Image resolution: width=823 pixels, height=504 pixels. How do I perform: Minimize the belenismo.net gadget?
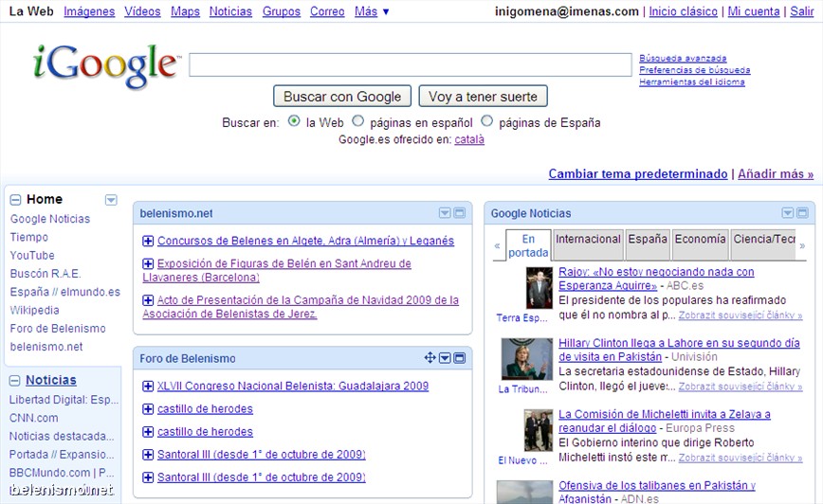[459, 213]
